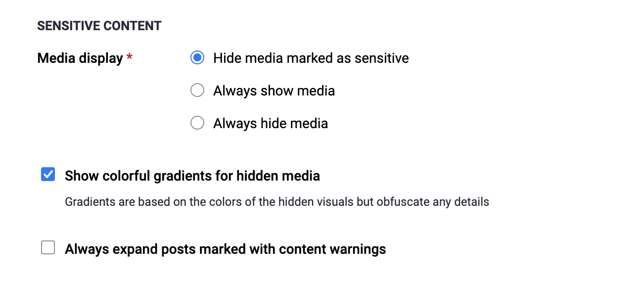Click the 'Show colorful gradients for hidden media' label
This screenshot has width=644, height=282.
point(192,176)
